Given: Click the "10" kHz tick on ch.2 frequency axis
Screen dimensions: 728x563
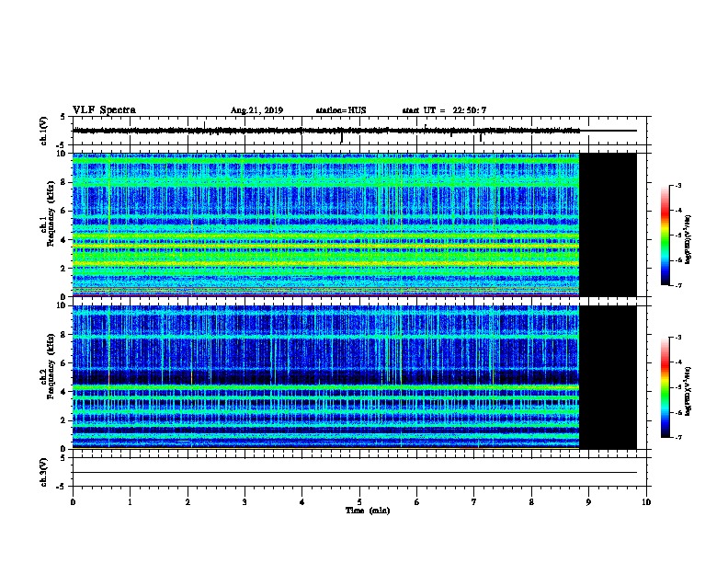Looking at the screenshot, I should (63, 305).
